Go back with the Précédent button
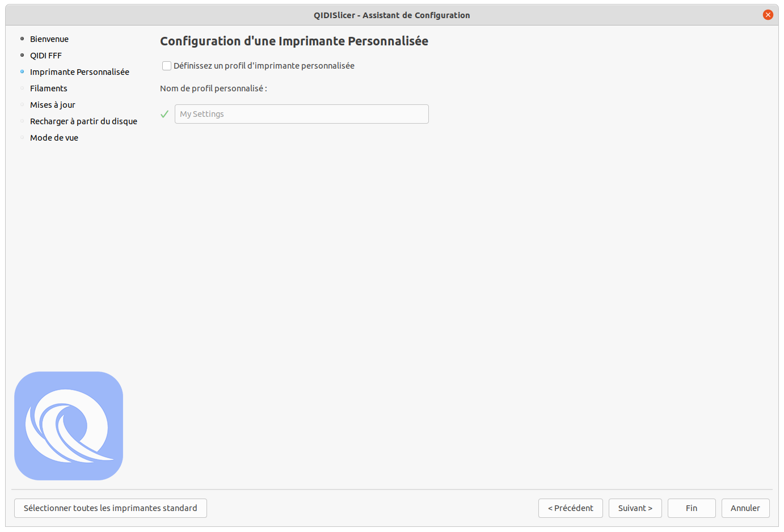Screen dimensions: 784x532 tap(570, 508)
